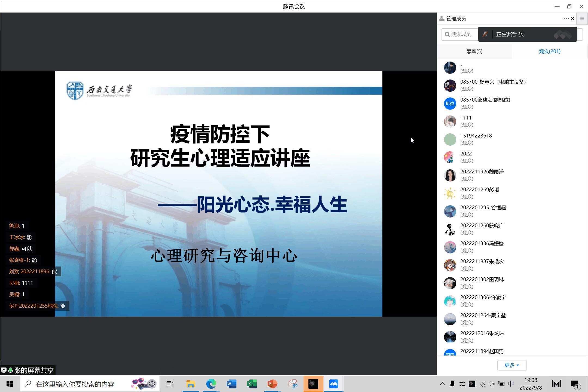Open notification center with badge 1
This screenshot has height=392, width=588.
[575, 384]
